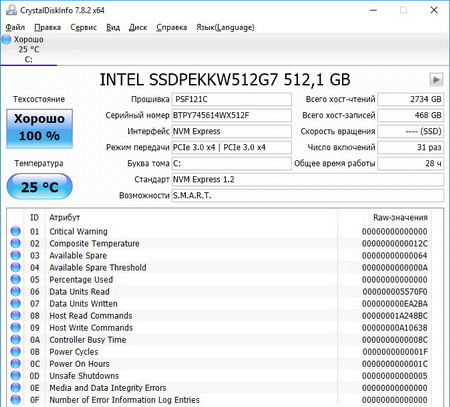This screenshot has width=450, height=407.
Task: Click the rotation speed value ---- (SSD)
Action: (410, 131)
